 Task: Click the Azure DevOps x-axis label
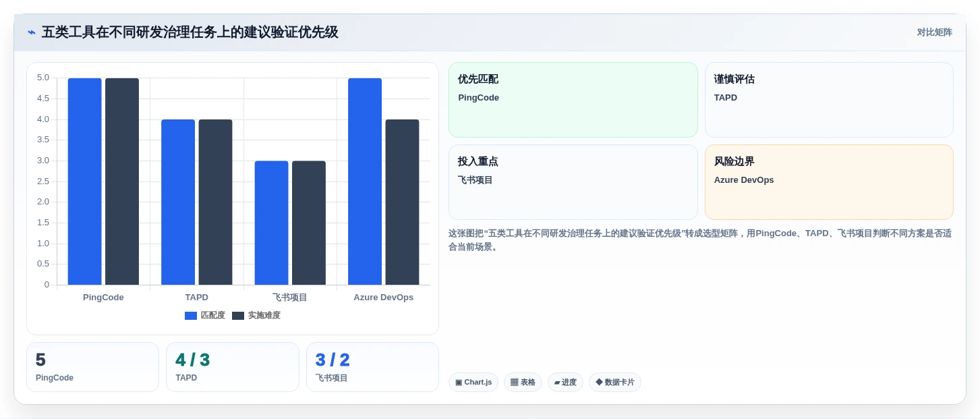point(384,298)
